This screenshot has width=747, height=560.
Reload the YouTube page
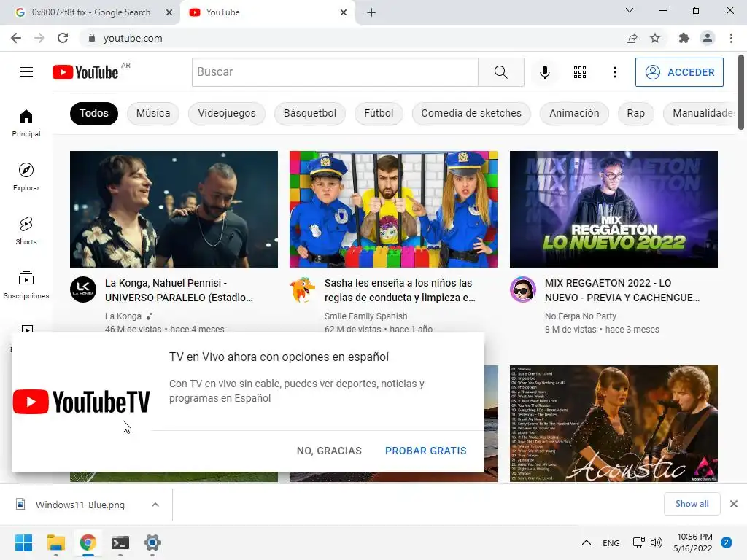point(63,38)
